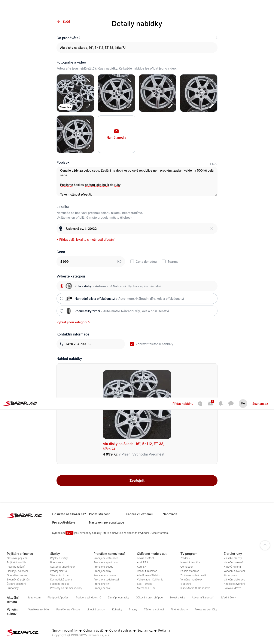
Task: Clear the Úslavská location field
Action: click(x=212, y=229)
